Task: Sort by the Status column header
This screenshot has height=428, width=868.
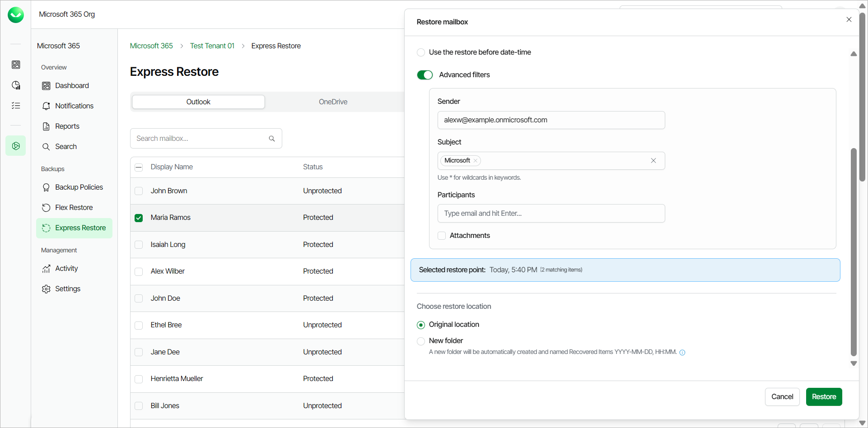Action: pyautogui.click(x=313, y=167)
